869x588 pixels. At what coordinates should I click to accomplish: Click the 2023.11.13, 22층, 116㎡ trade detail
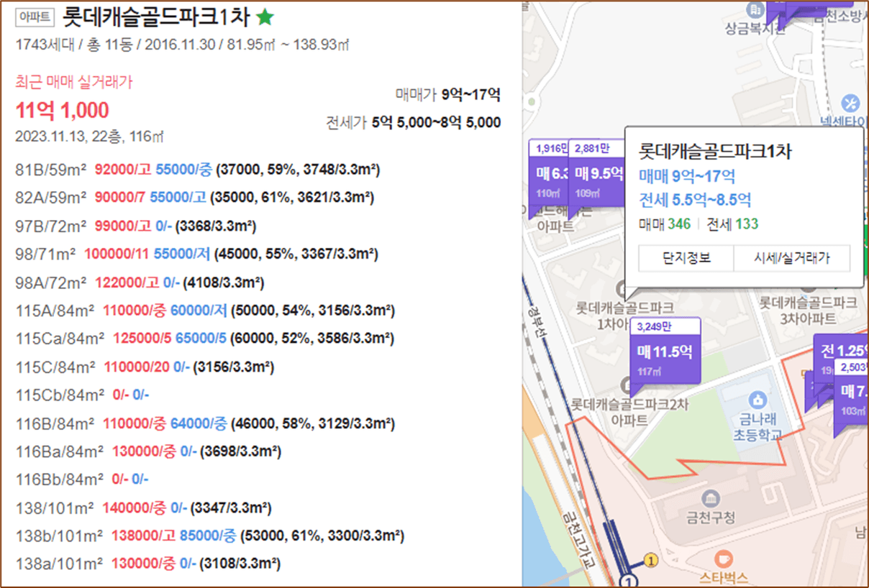(x=91, y=136)
